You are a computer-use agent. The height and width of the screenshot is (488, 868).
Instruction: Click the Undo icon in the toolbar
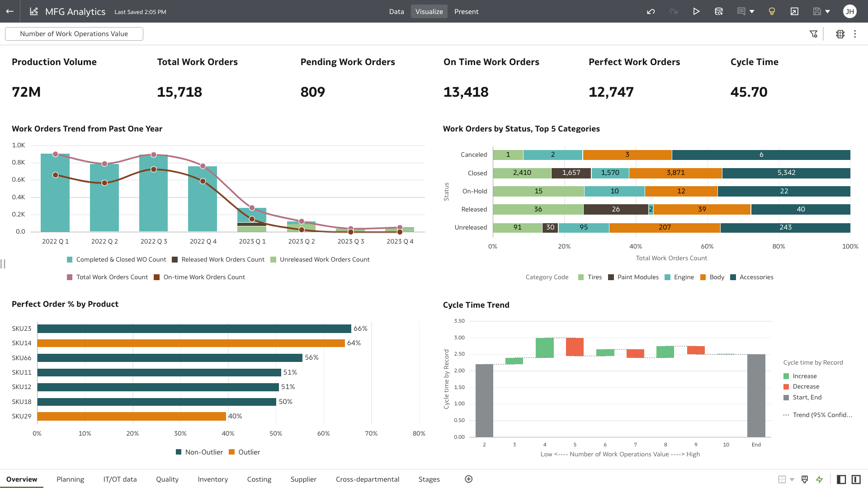tap(651, 11)
